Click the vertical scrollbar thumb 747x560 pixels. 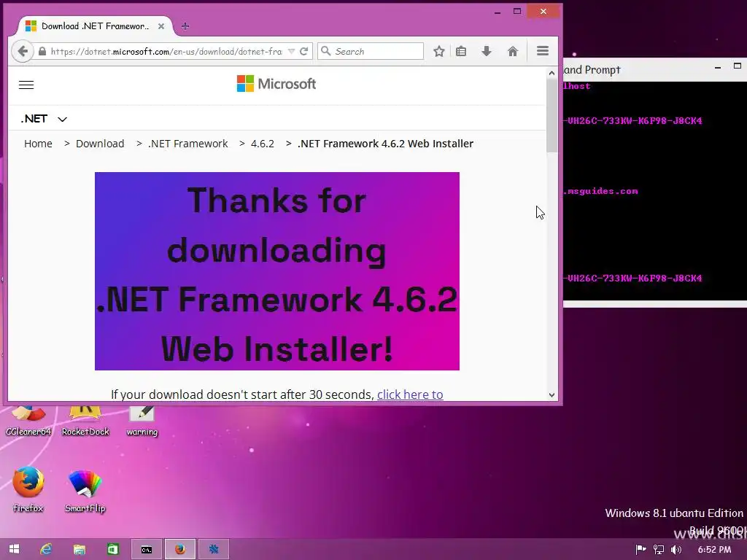[551, 116]
